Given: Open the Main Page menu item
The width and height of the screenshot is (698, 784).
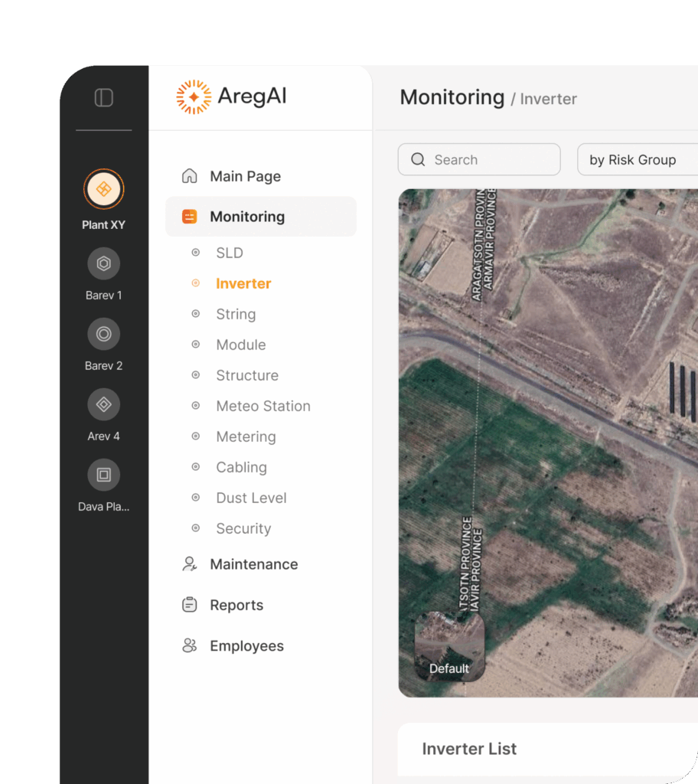Looking at the screenshot, I should (245, 177).
